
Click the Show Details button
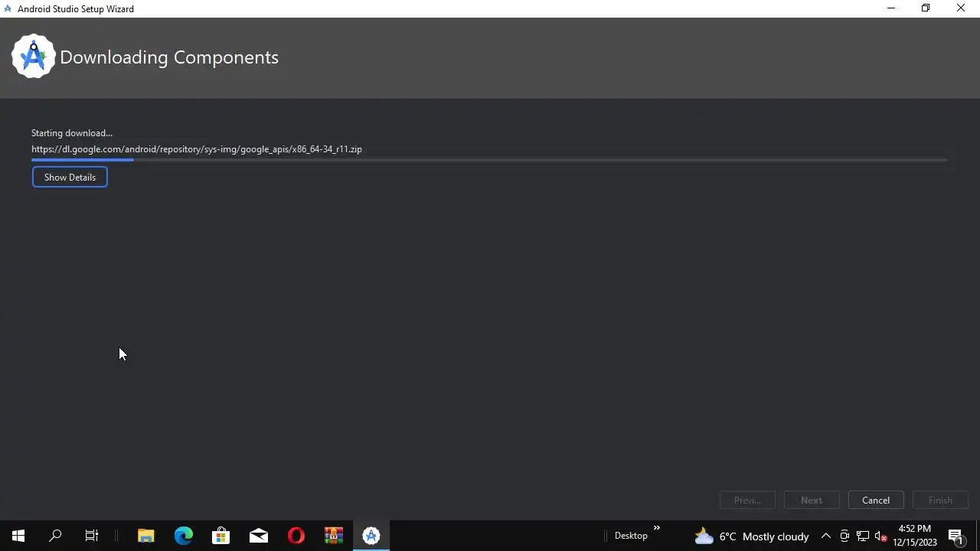tap(70, 177)
